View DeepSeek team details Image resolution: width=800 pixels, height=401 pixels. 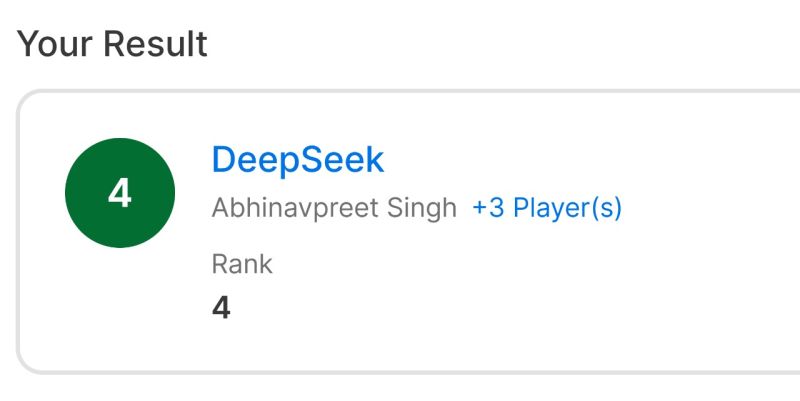pos(297,160)
